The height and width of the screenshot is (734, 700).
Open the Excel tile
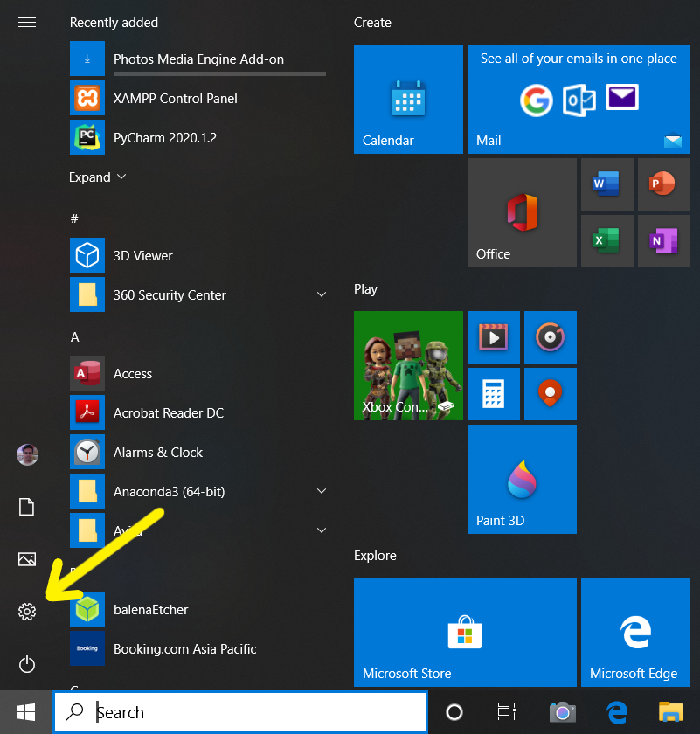606,241
